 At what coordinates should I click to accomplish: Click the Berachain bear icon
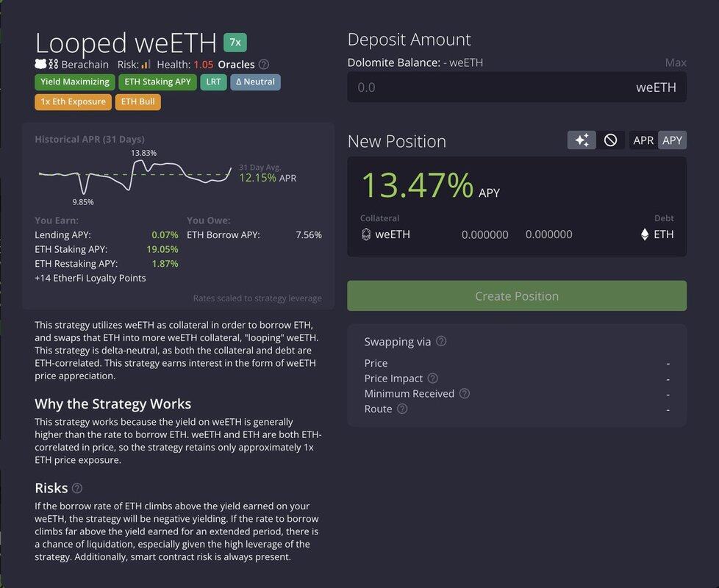tap(40, 65)
